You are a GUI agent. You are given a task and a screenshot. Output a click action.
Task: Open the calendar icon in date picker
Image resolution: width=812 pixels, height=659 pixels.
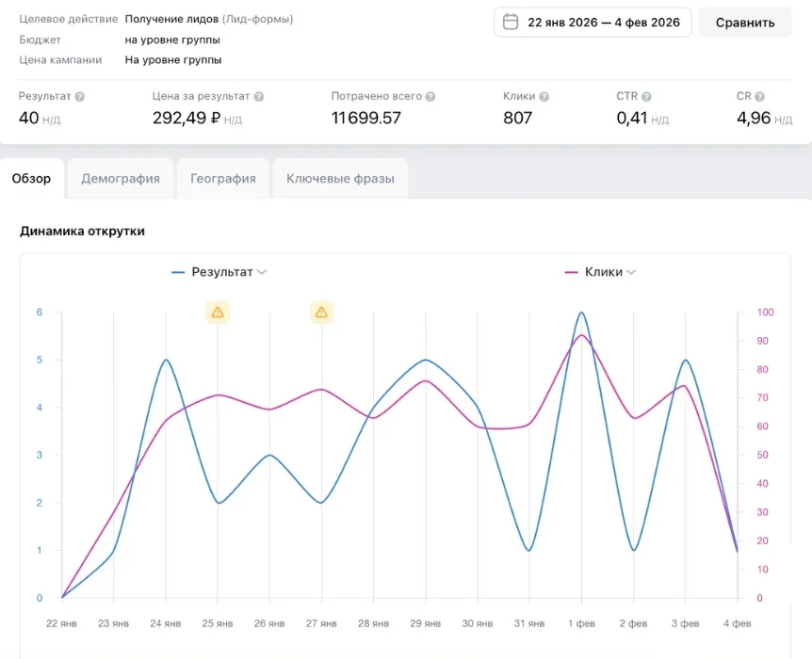coord(510,22)
